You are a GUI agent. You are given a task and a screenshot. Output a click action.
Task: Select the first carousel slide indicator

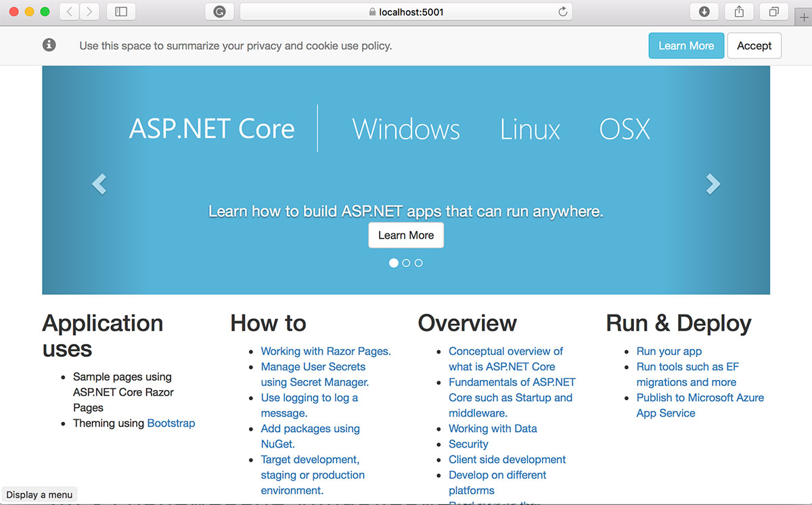coord(394,263)
